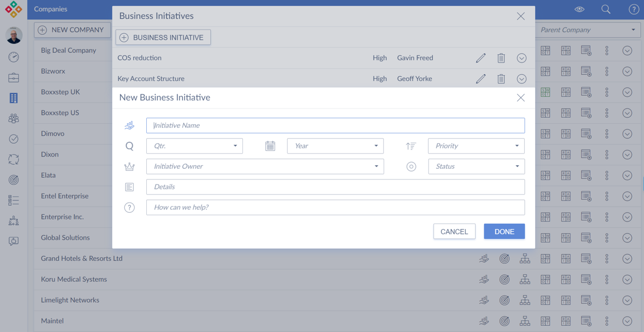Toggle the eye visibility icon in header
Viewport: 644px width, 332px height.
(x=579, y=9)
